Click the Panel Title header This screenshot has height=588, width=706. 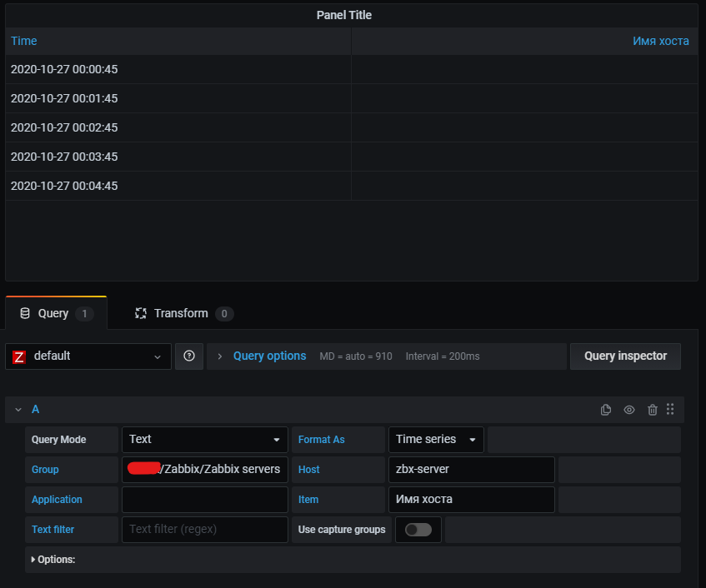[x=344, y=15]
